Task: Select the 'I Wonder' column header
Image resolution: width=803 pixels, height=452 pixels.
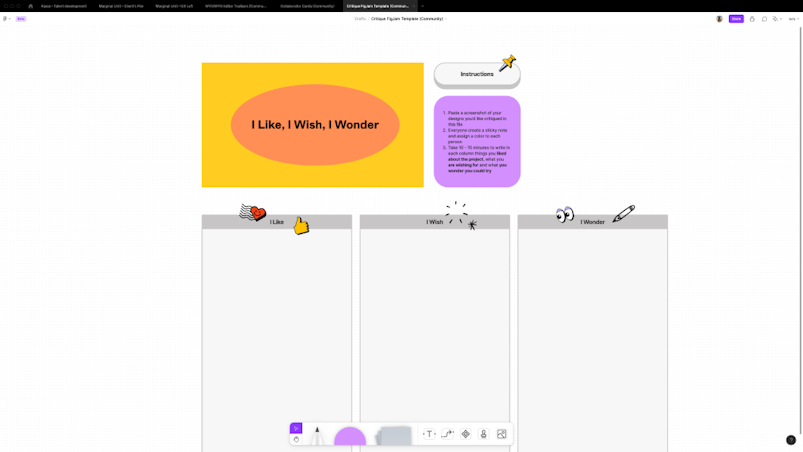Action: 593,222
